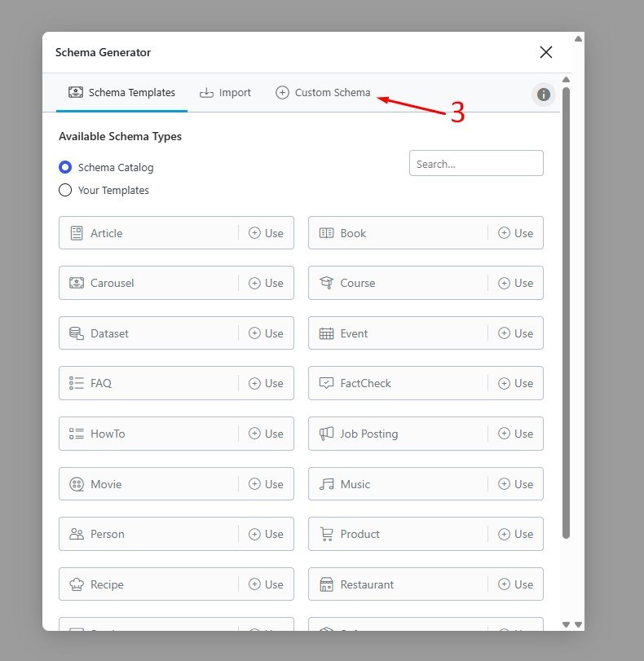Click the Article schema document icon
644x661 pixels.
click(77, 233)
